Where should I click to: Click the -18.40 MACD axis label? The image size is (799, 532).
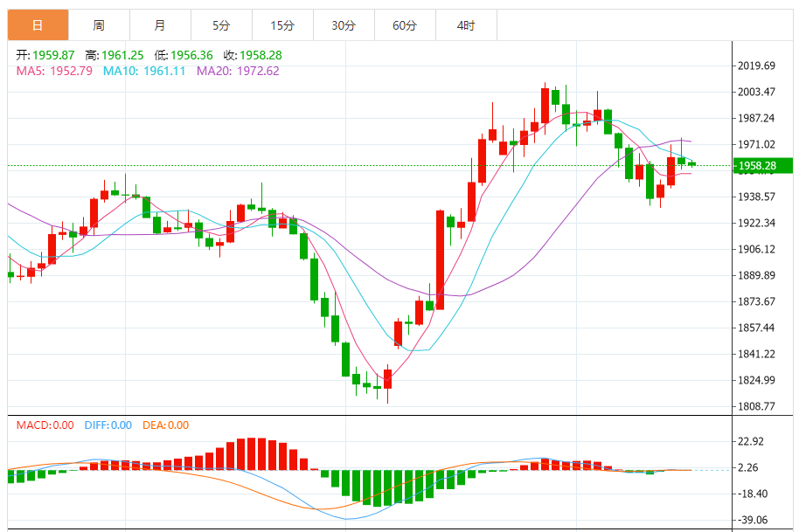[x=751, y=494]
